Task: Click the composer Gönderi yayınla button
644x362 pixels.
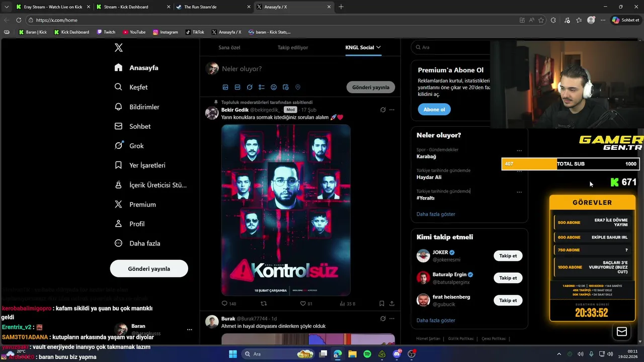Action: click(x=371, y=87)
